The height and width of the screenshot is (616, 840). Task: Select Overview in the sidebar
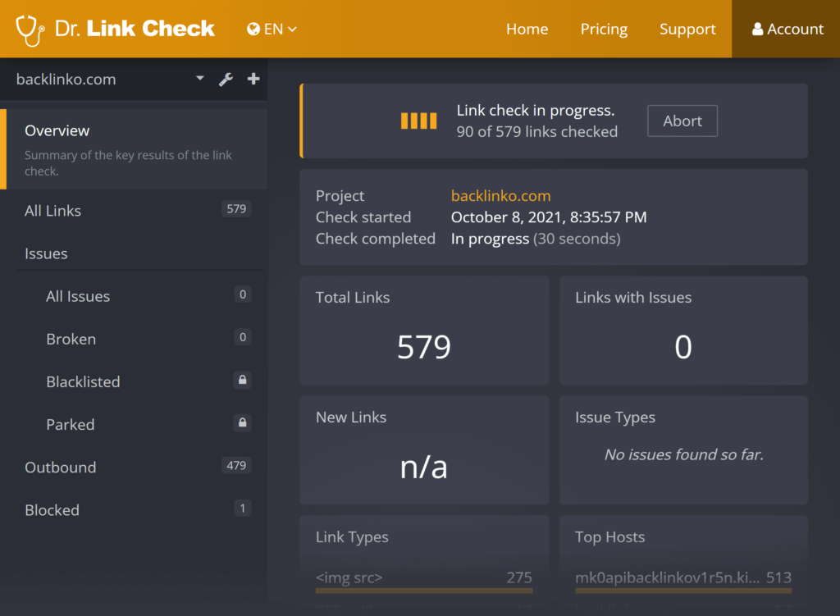(57, 130)
